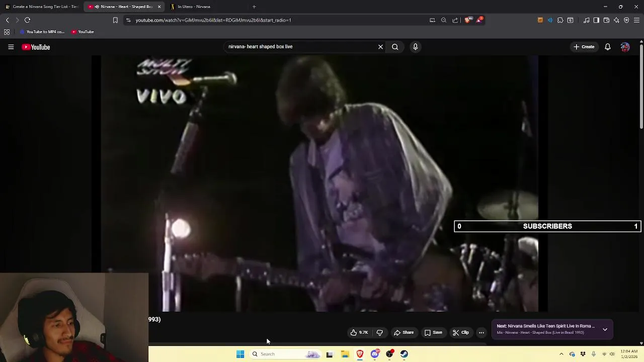Open the YouTube bookmark in bookmarks bar

[x=83, y=32]
